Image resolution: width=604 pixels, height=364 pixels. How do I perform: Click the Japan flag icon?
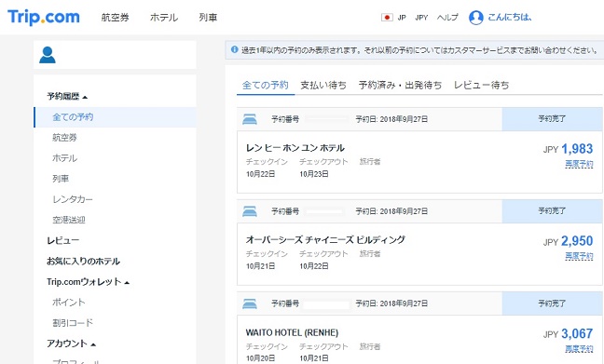387,18
